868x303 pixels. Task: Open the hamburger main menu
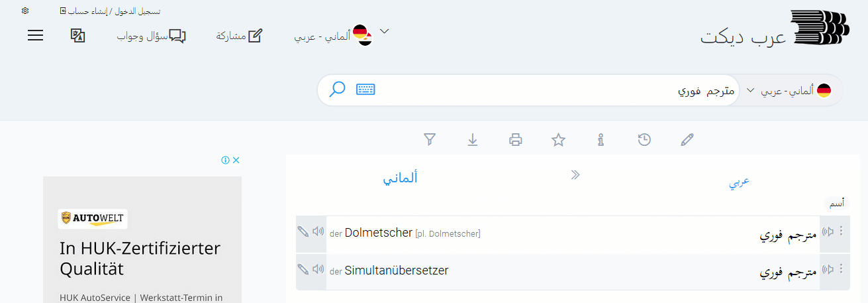[35, 36]
